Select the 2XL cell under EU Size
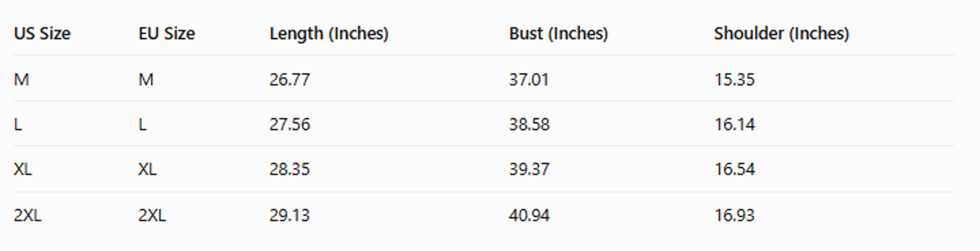The image size is (980, 251). click(x=152, y=215)
